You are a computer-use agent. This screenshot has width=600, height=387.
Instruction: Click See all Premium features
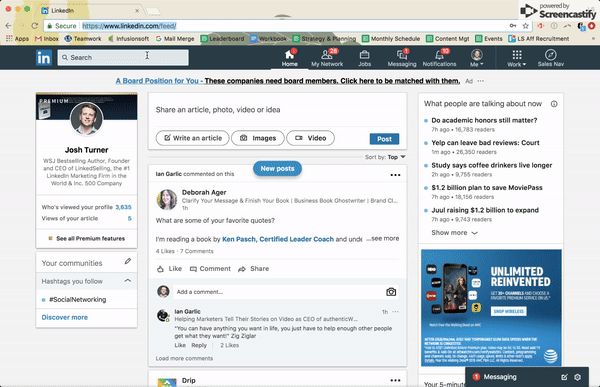click(86, 238)
